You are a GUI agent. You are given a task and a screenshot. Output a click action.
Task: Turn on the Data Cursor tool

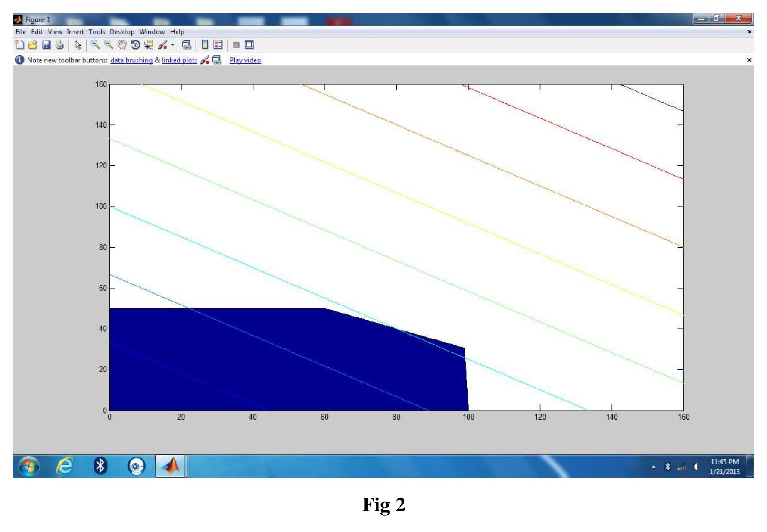point(149,45)
